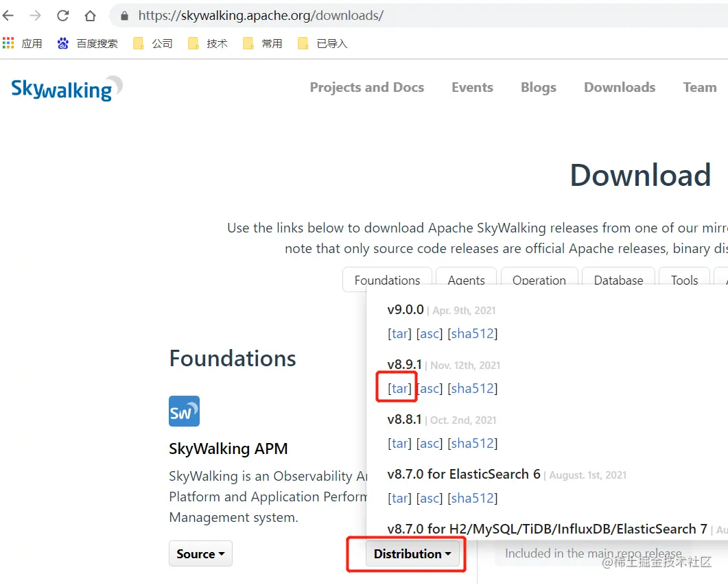Viewport: 728px width, 585px height.
Task: Open the Team nav item
Action: tap(700, 87)
